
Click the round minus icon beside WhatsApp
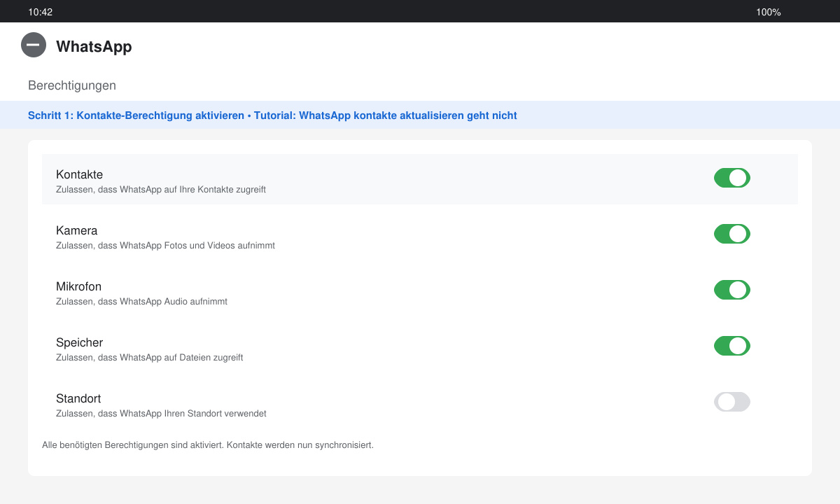(x=34, y=45)
